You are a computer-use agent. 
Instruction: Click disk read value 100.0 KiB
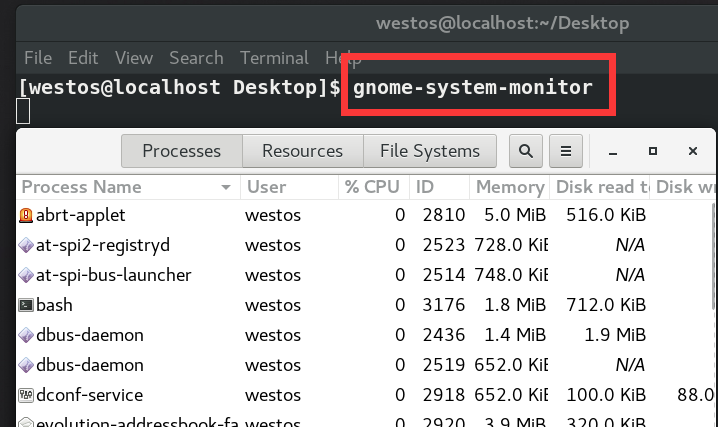pyautogui.click(x=606, y=395)
